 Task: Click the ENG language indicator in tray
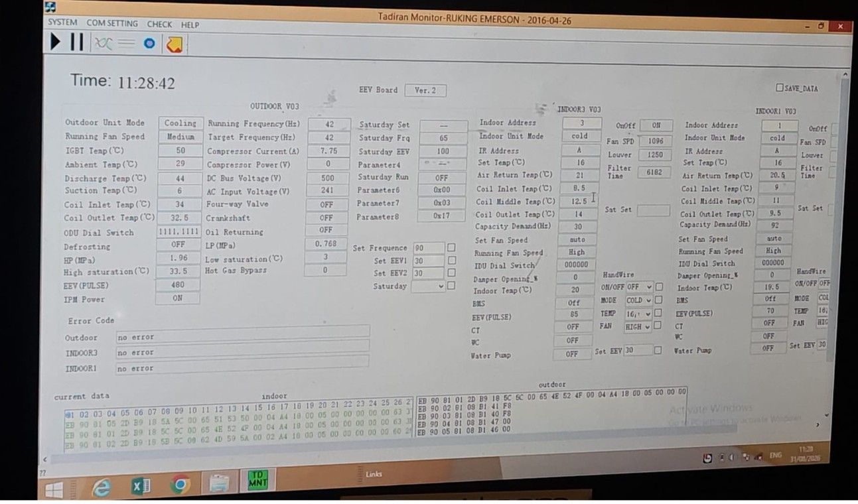pyautogui.click(x=775, y=456)
